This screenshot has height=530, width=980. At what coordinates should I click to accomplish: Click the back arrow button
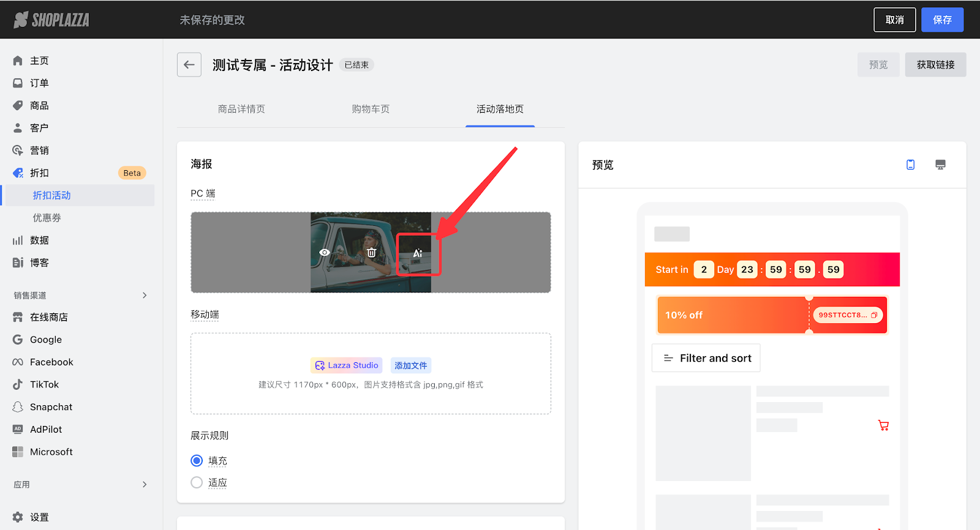point(189,65)
